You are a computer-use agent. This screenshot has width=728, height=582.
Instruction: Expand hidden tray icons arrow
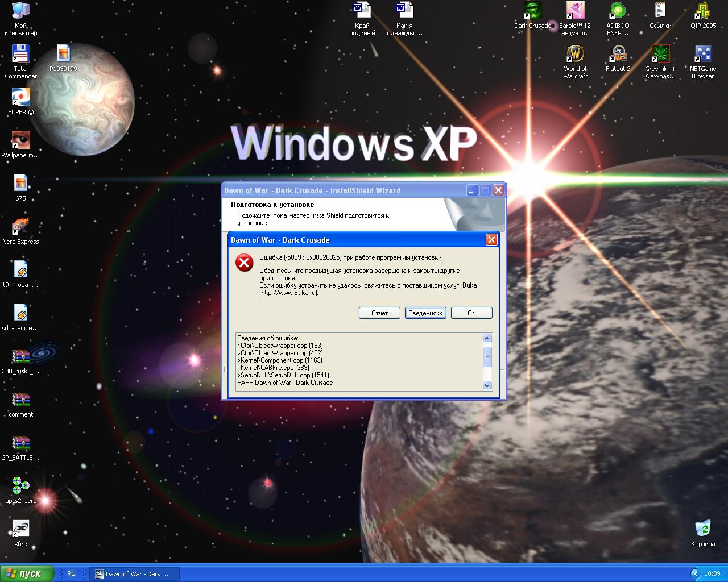pyautogui.click(x=695, y=573)
